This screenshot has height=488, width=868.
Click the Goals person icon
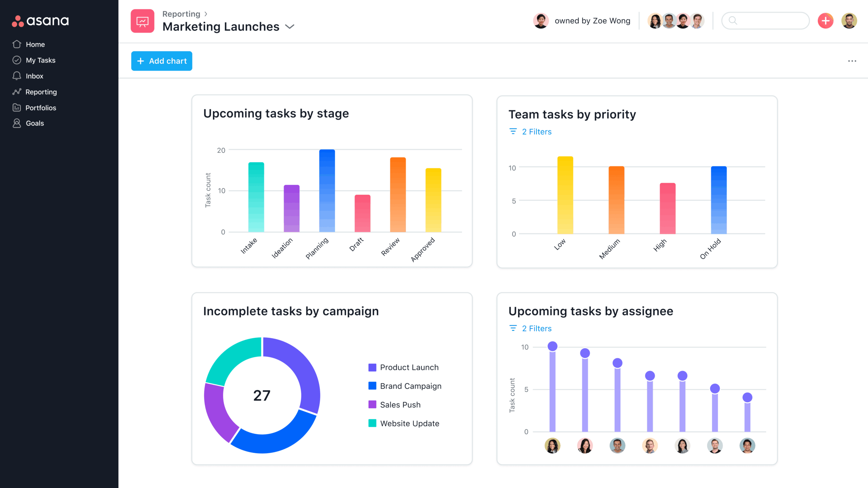coord(17,123)
